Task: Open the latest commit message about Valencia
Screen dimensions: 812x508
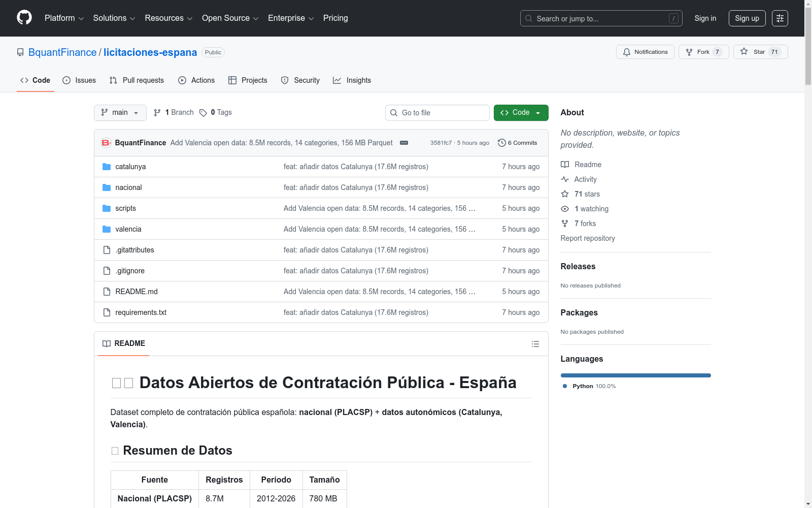Action: coord(282,143)
